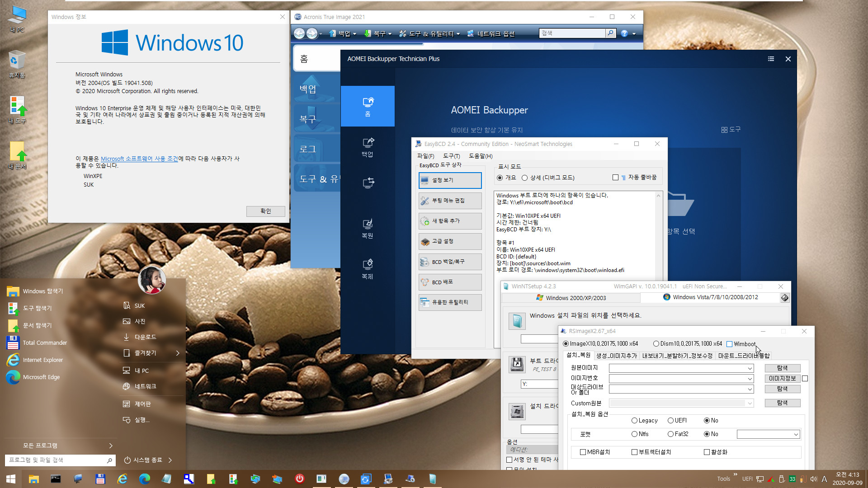Open EasyBCD 파일(F) menu
Viewport: 868px width, 488px height.
(x=425, y=156)
